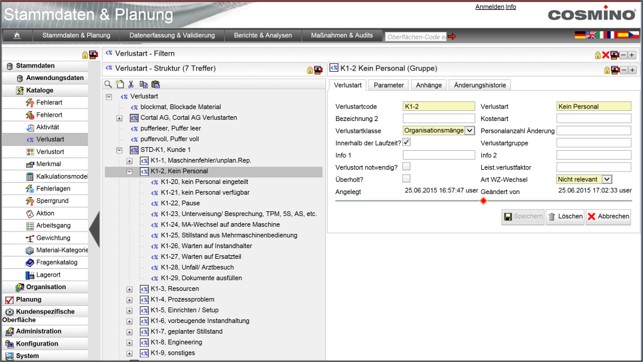Create new entry with the new-document icon
This screenshot has height=362, width=643.
[120, 84]
